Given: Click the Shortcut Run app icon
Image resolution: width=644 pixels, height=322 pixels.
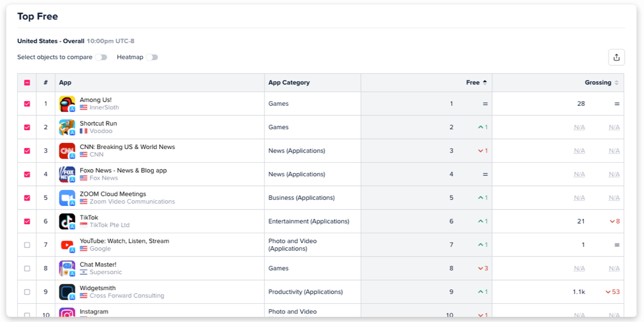Looking at the screenshot, I should click(67, 127).
